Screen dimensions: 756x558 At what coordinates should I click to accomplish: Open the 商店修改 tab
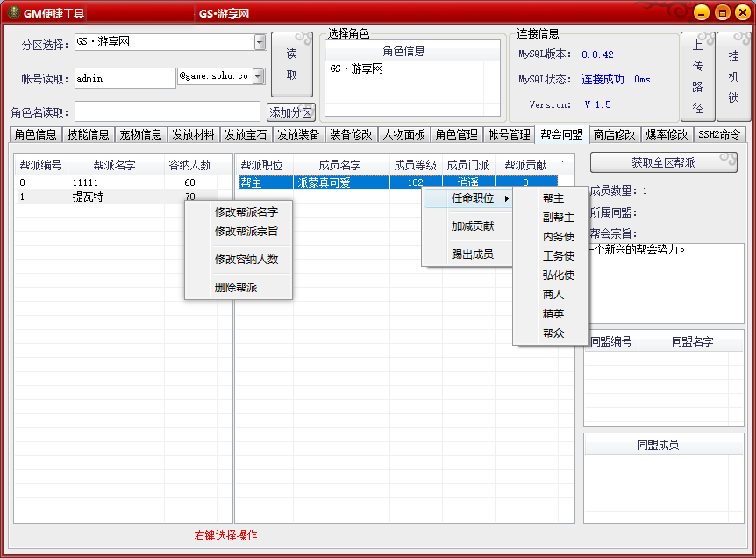(614, 135)
